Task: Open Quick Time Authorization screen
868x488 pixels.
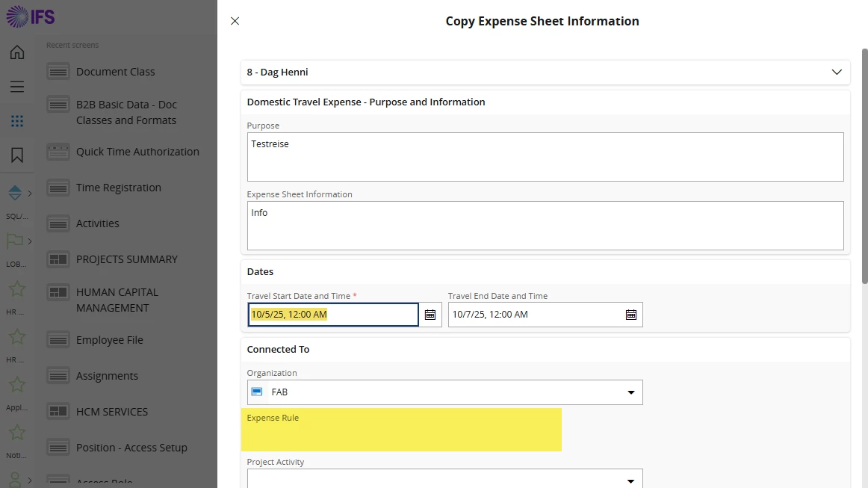Action: click(137, 152)
